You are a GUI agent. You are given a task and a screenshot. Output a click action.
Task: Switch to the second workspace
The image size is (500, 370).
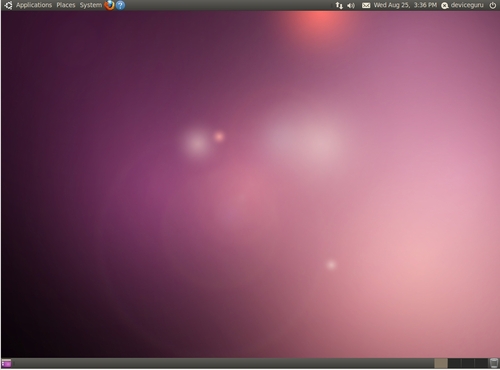click(455, 363)
